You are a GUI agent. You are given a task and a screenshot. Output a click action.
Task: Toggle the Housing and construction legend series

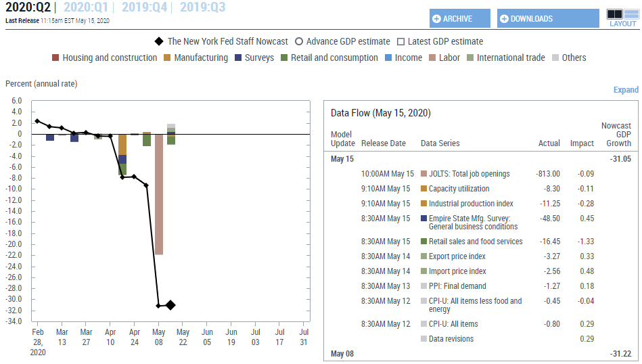pos(104,58)
